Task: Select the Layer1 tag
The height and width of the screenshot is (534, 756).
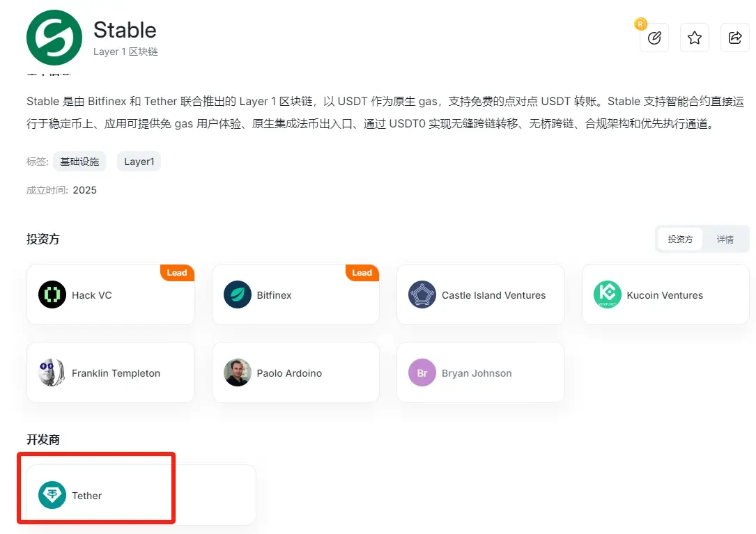Action: click(139, 162)
